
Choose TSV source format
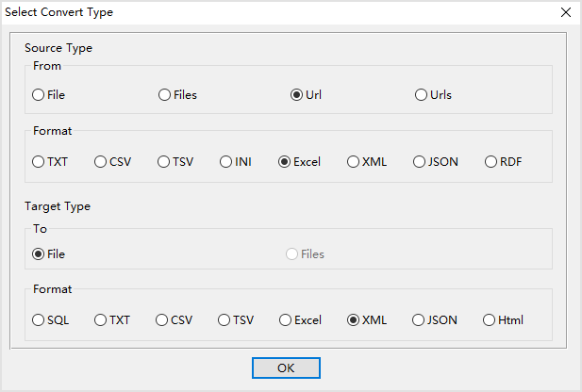(x=164, y=162)
